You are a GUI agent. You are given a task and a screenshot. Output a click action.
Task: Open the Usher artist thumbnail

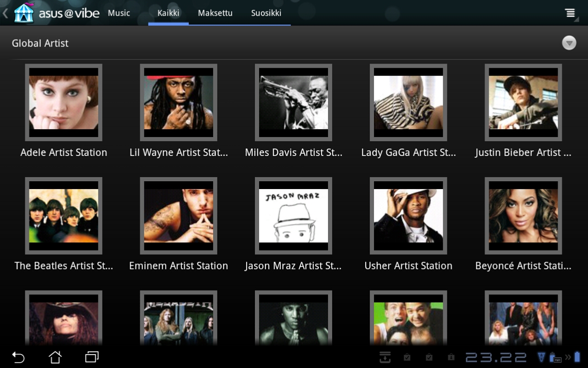pyautogui.click(x=408, y=216)
